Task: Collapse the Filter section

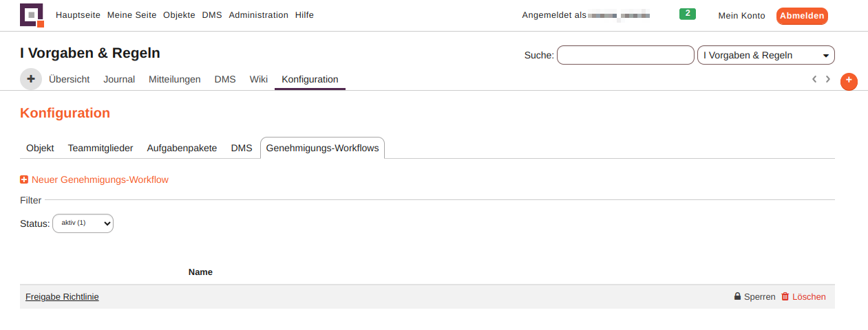Action: click(31, 200)
